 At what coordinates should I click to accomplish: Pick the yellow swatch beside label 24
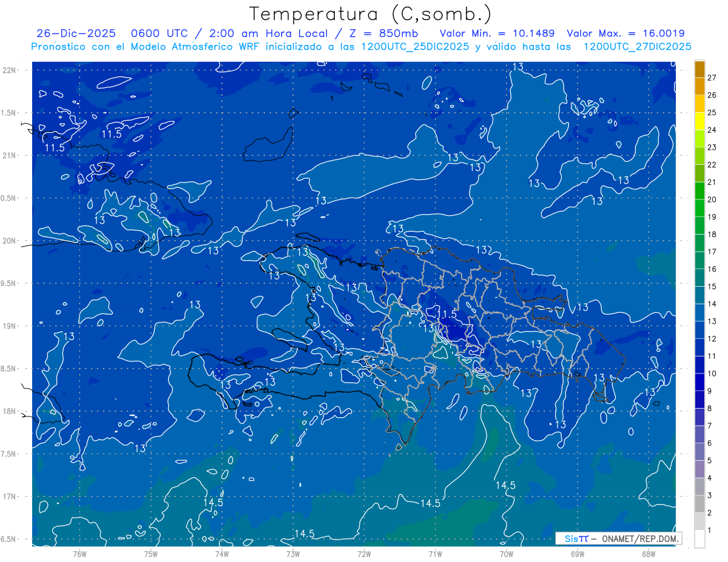[699, 121]
